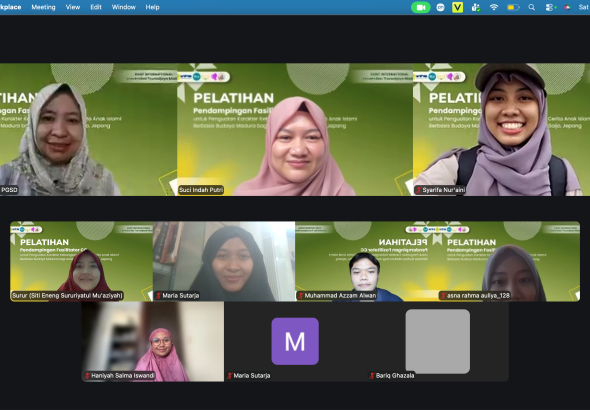
Task: Open the View menu
Action: 73,7
